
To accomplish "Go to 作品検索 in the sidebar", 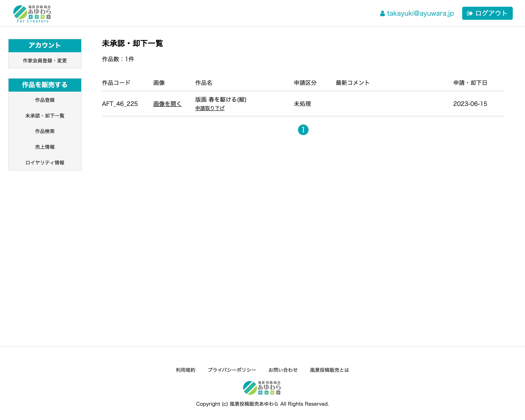I will coord(45,131).
